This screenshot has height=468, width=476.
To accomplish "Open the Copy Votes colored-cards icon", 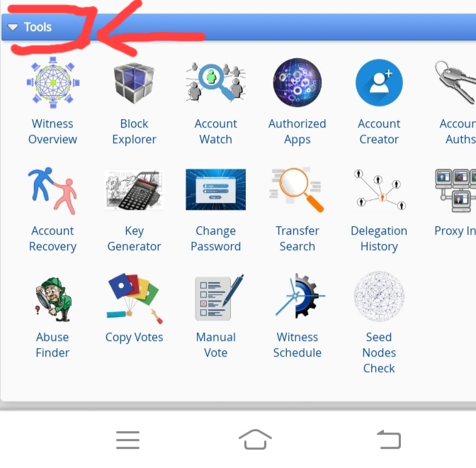I will pyautogui.click(x=134, y=299).
